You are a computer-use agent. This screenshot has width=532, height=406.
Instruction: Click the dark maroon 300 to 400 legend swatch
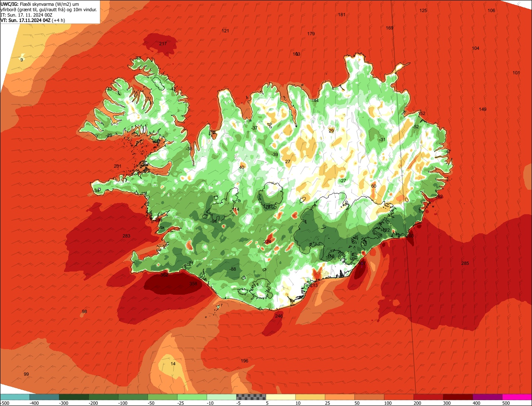(458, 397)
